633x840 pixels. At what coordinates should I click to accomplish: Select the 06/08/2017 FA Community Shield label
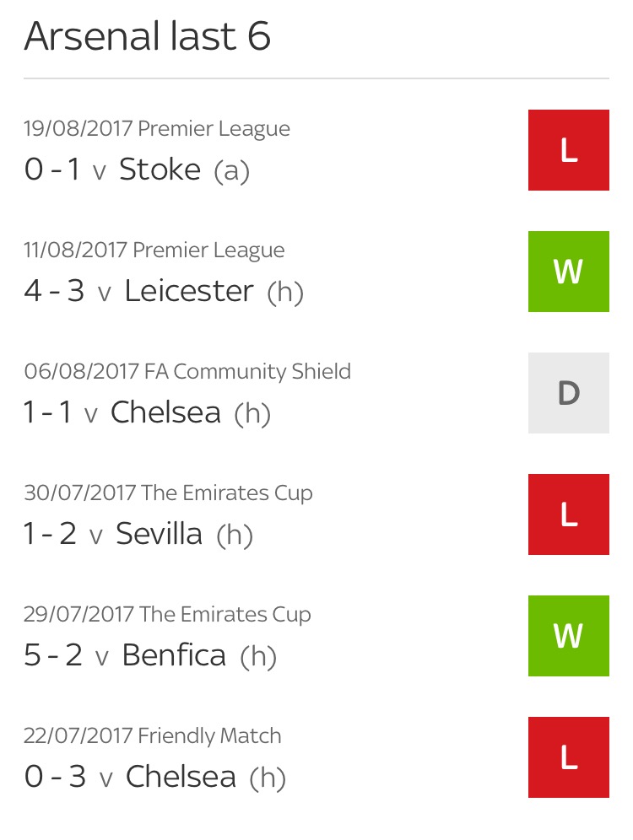[x=187, y=372]
